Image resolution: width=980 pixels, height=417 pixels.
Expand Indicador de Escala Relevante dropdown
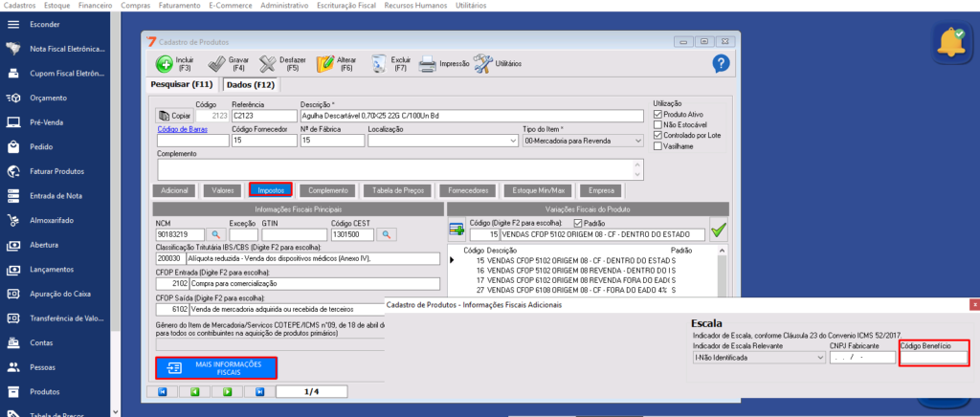(818, 358)
